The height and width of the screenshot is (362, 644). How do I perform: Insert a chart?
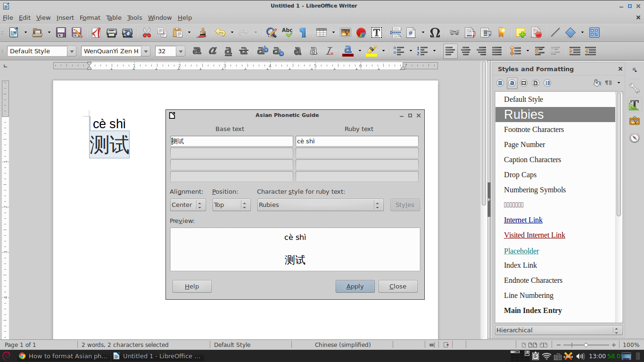click(361, 33)
